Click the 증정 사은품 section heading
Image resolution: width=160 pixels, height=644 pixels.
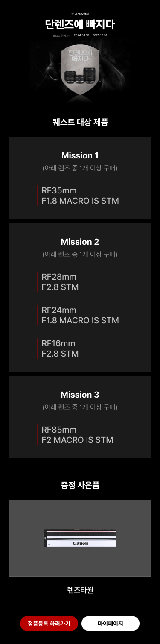coord(80,485)
